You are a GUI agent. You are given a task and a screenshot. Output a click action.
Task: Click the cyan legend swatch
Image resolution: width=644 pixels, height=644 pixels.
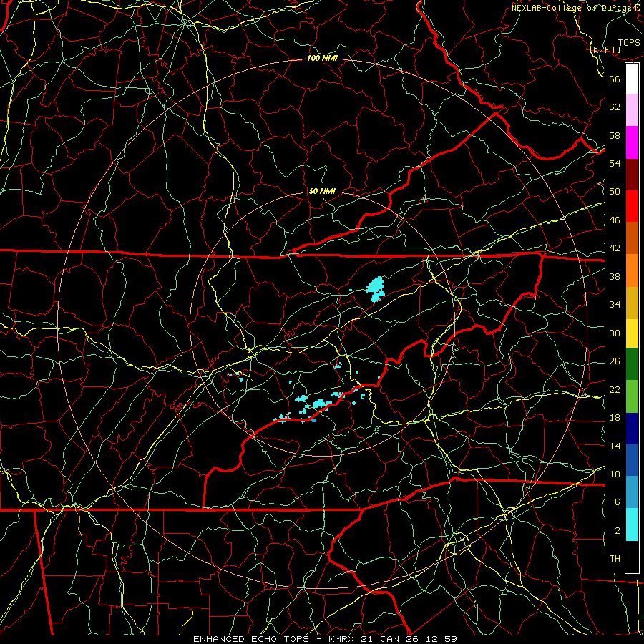pos(632,525)
